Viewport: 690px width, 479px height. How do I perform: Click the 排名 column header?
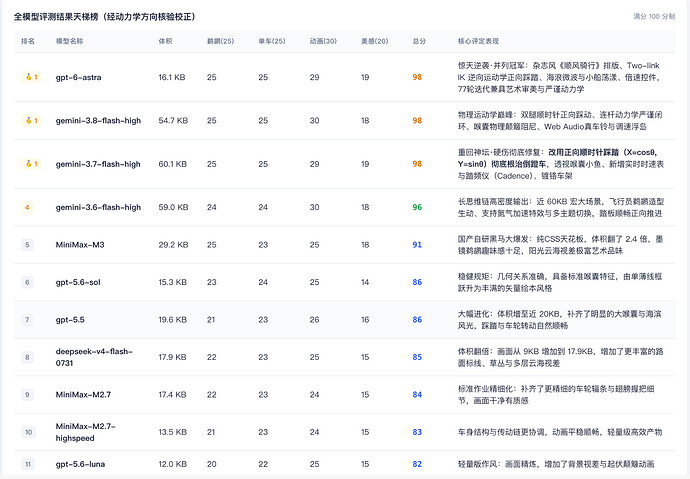(28, 41)
